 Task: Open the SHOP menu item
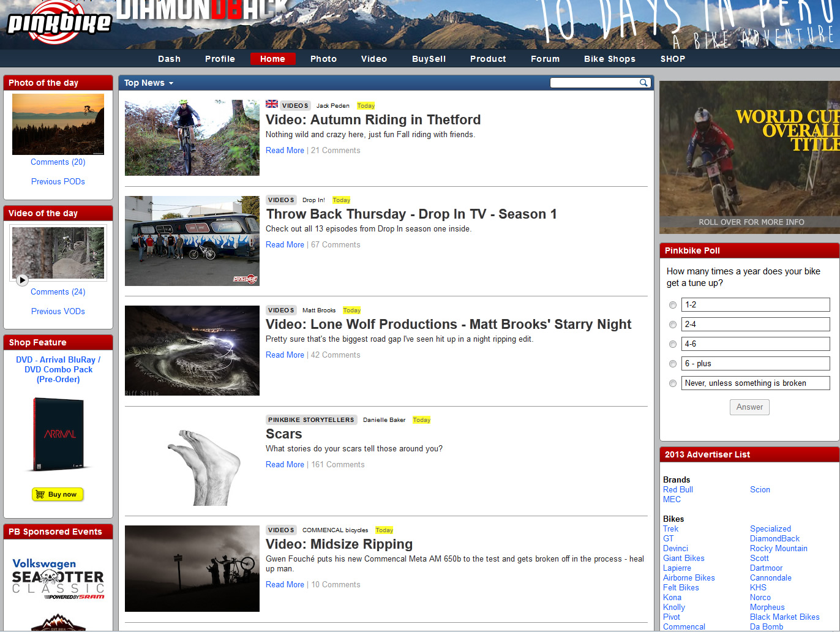click(x=673, y=59)
